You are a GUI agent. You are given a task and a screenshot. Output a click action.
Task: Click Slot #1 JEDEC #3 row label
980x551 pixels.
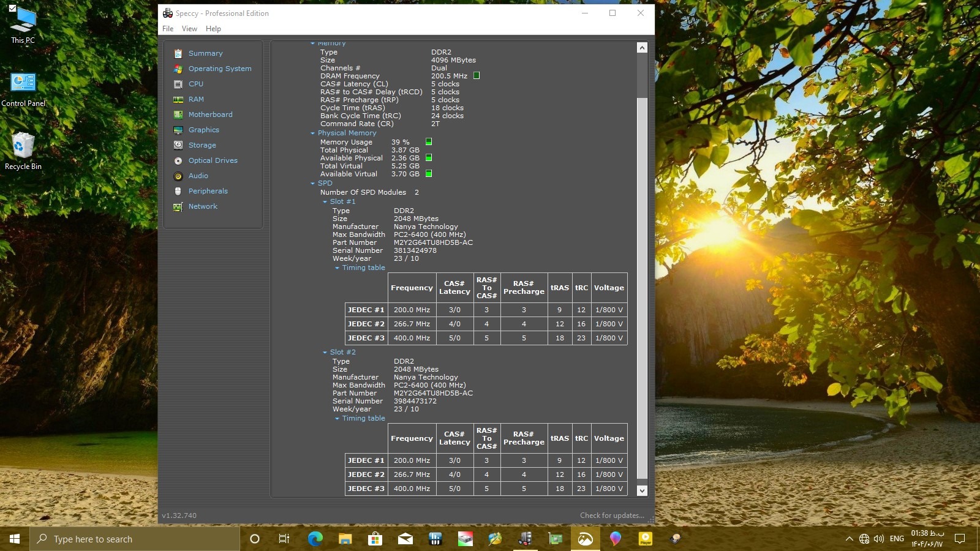pos(366,338)
